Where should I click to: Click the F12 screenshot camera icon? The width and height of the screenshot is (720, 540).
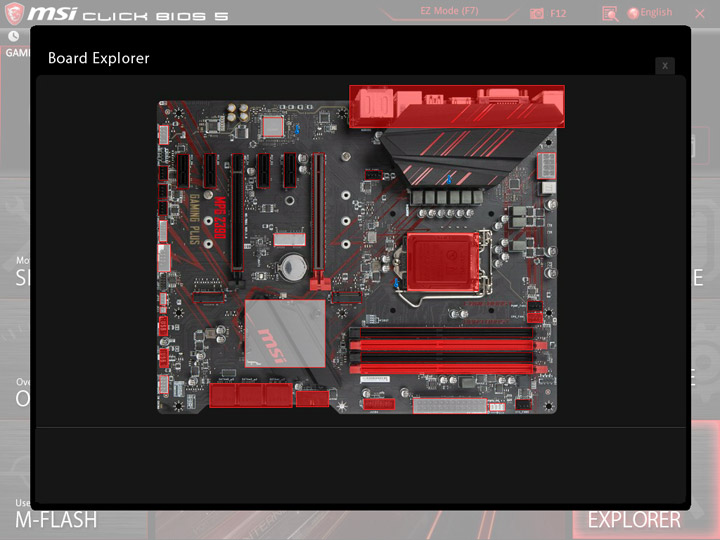tap(537, 14)
